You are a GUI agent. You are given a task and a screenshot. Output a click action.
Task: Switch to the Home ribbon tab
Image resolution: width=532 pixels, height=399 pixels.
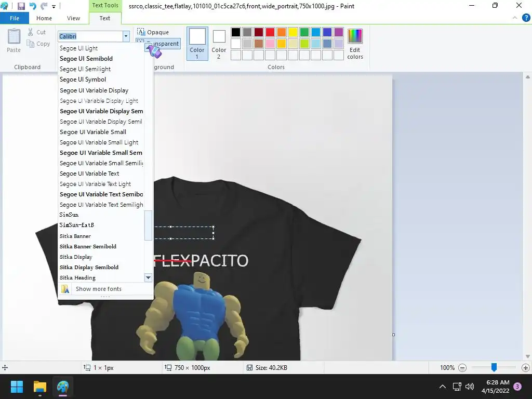(44, 18)
